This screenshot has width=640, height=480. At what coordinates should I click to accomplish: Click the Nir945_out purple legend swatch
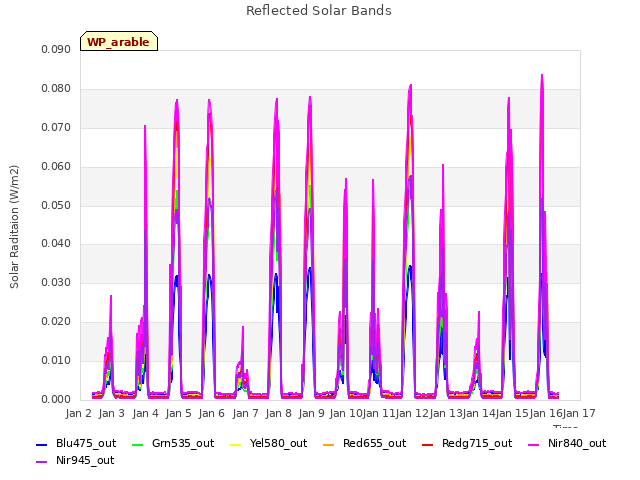(42, 462)
